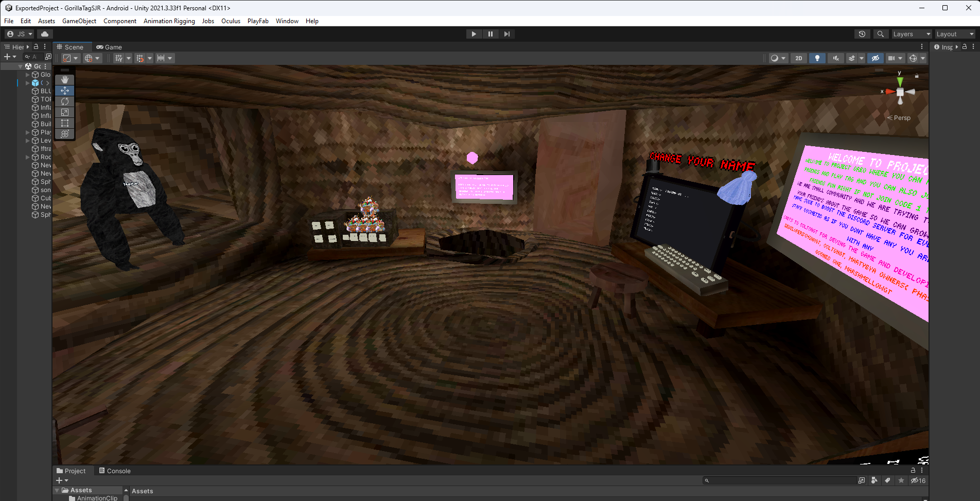
Task: Click in the Hierarchy search field
Action: (33, 57)
